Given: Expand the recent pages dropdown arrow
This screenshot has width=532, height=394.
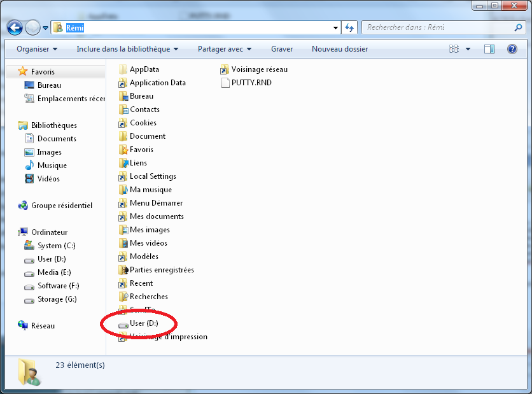Looking at the screenshot, I should pos(45,28).
